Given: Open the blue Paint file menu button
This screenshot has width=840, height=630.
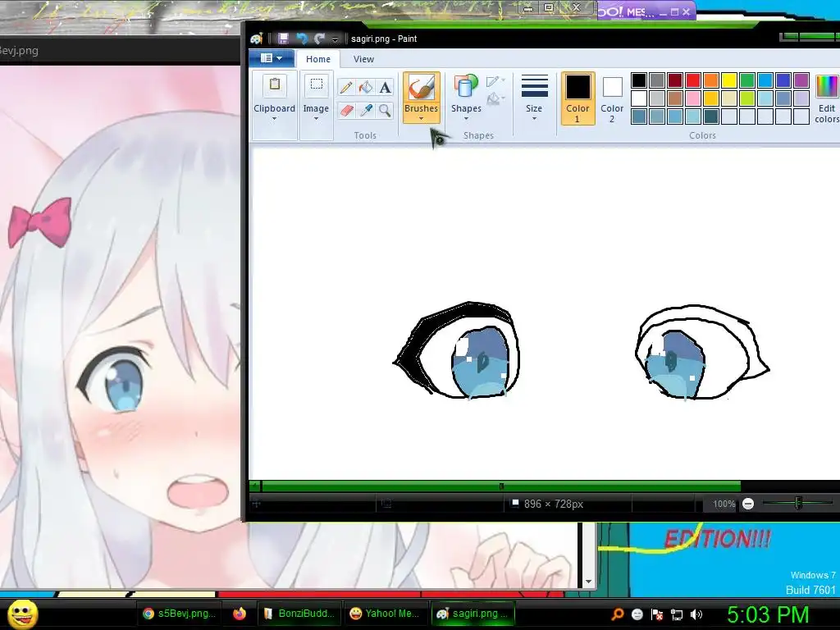Looking at the screenshot, I should point(271,58).
